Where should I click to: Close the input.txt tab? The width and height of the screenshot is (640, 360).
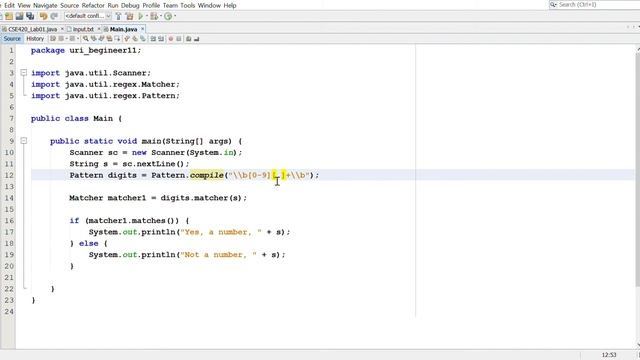pos(99,29)
